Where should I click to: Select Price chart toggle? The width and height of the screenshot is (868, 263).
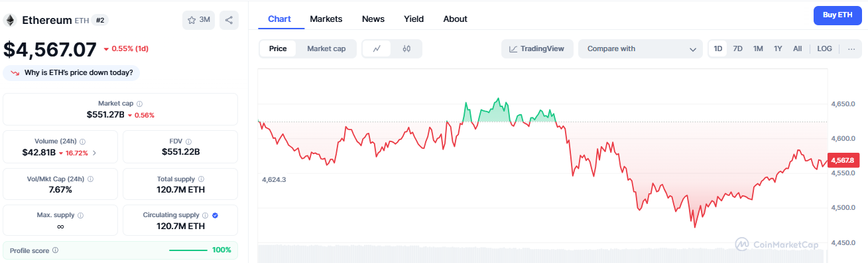[x=278, y=48]
